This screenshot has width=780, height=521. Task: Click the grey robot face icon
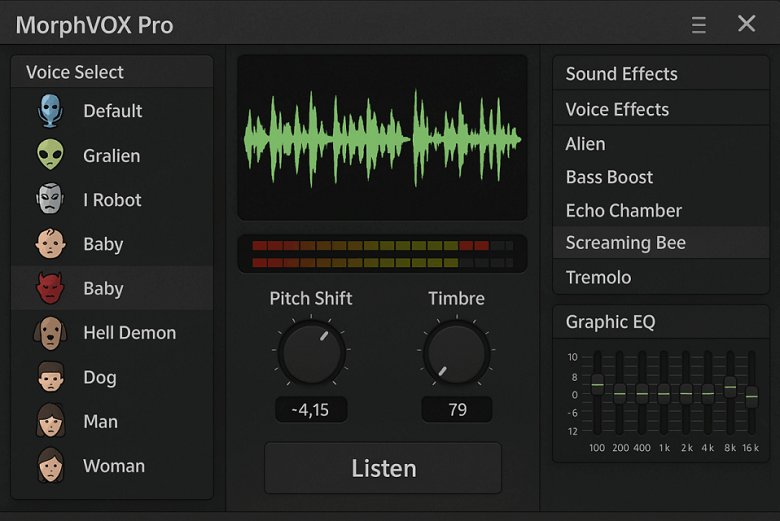tap(50, 199)
